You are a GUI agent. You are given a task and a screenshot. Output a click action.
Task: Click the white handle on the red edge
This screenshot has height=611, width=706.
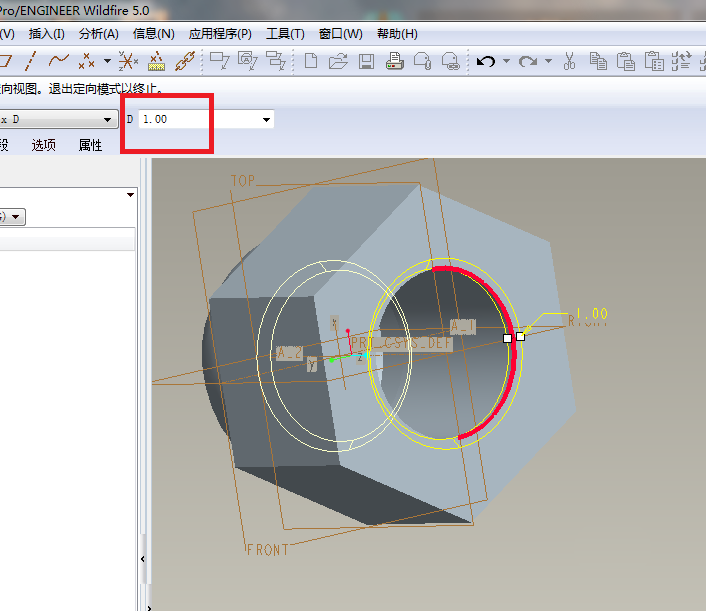pos(507,338)
